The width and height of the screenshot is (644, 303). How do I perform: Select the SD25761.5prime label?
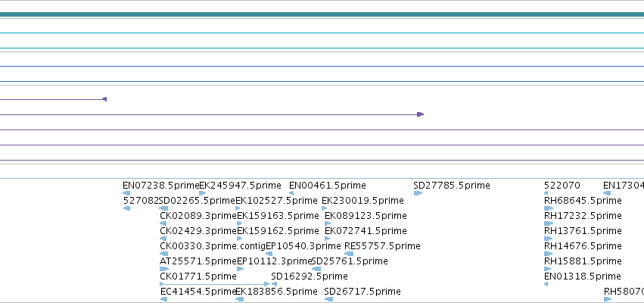pyautogui.click(x=350, y=261)
